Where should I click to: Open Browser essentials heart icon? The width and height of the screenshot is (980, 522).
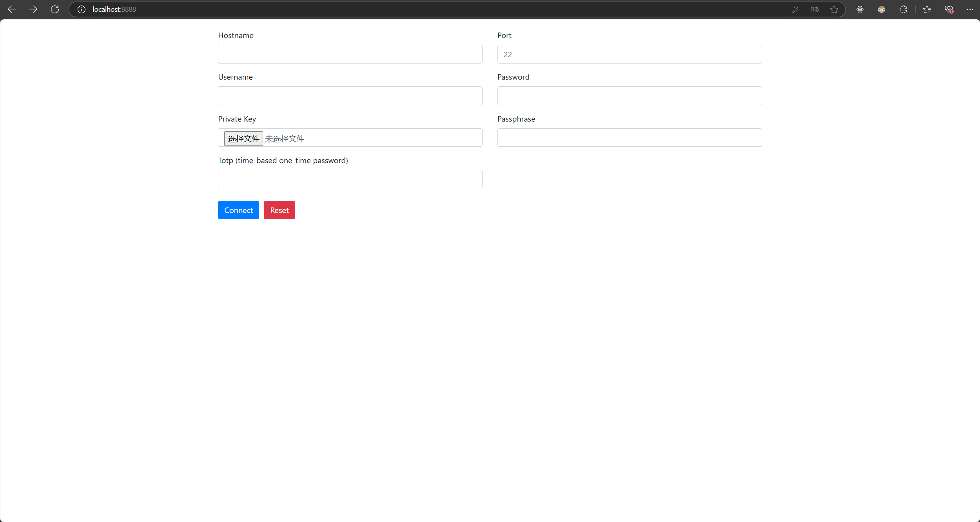click(949, 9)
